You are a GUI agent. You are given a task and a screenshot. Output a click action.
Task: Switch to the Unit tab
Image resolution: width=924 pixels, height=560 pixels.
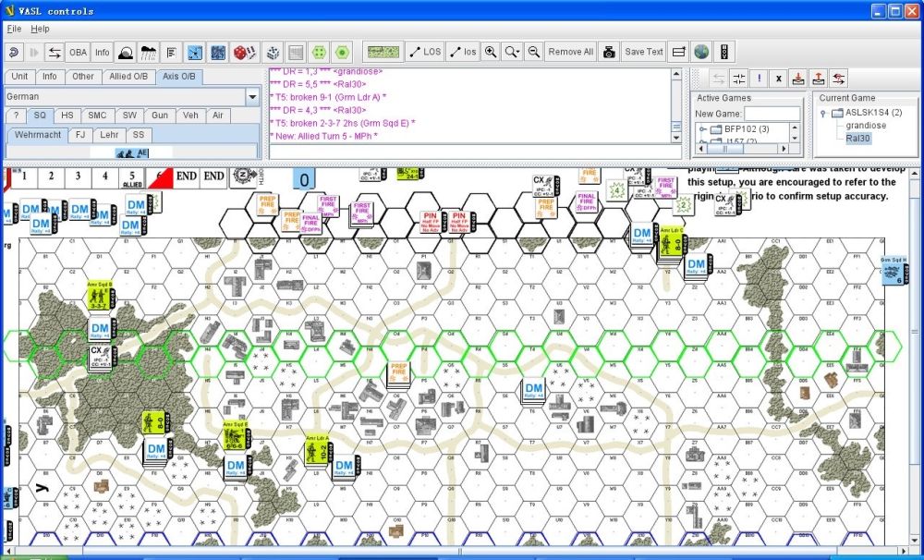(x=19, y=76)
